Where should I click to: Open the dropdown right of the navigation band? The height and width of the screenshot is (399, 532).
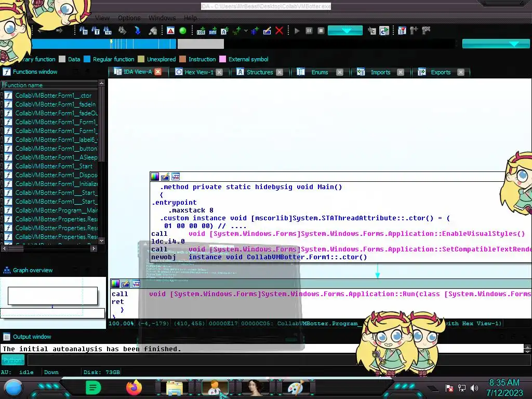pos(496,44)
